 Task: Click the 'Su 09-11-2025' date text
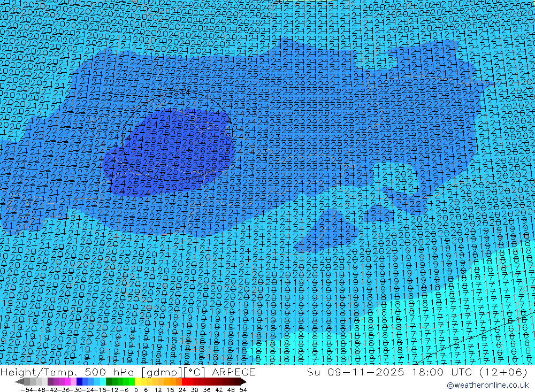(x=355, y=372)
